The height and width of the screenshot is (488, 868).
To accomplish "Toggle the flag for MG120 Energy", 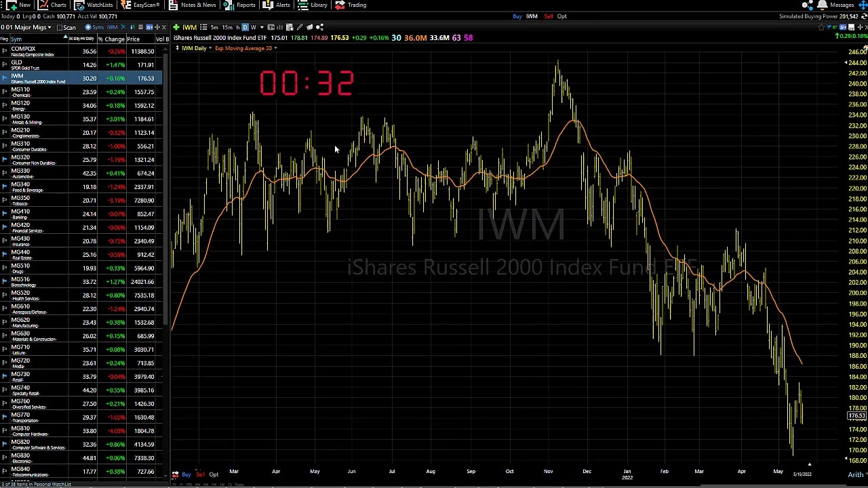I will pyautogui.click(x=5, y=106).
